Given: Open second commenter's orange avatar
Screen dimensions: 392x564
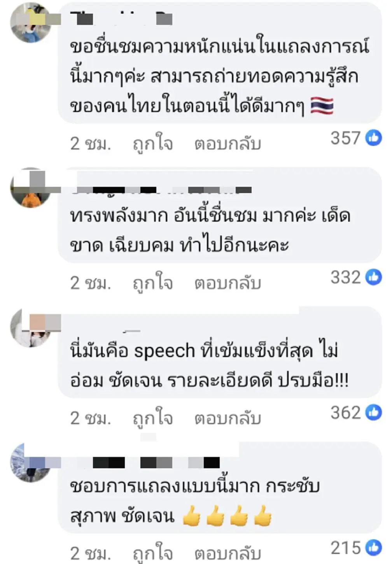Looking at the screenshot, I should coord(30,188).
